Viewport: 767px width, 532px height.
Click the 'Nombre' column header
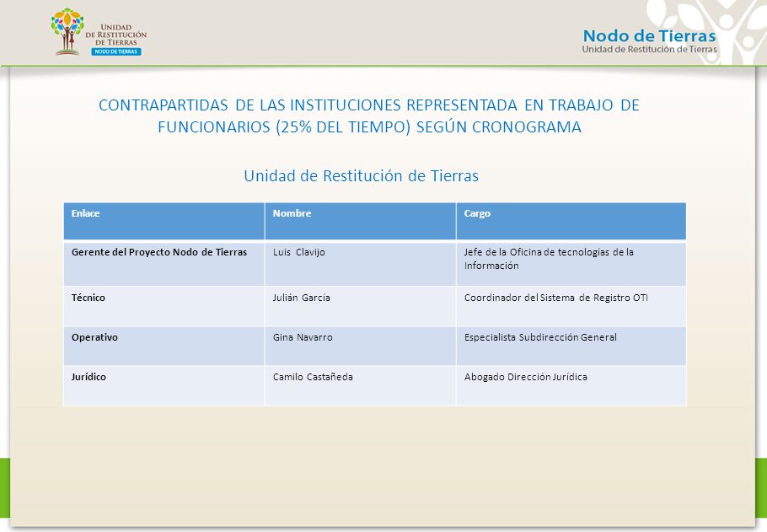coord(360,221)
